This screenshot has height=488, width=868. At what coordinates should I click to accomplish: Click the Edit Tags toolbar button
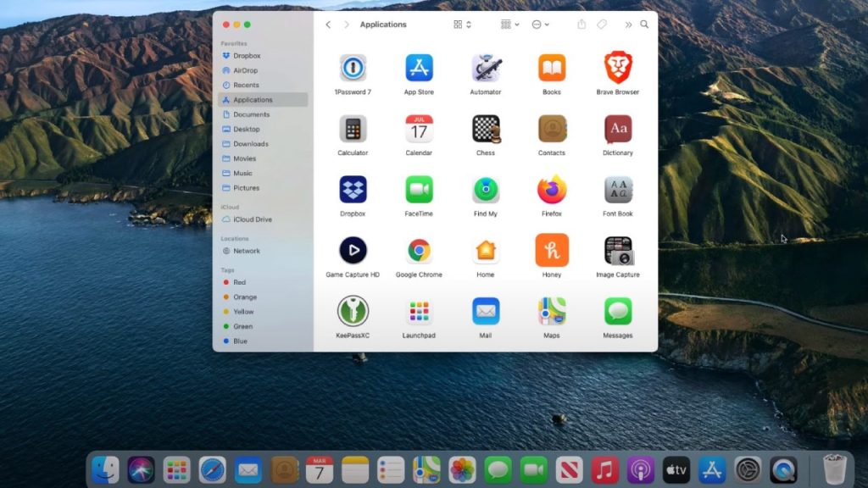pyautogui.click(x=602, y=25)
